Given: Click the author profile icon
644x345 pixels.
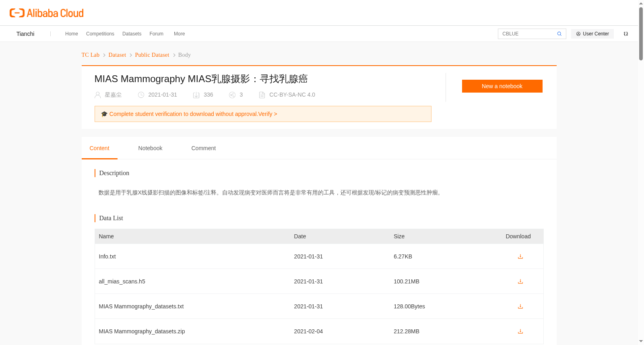Looking at the screenshot, I should click(97, 95).
